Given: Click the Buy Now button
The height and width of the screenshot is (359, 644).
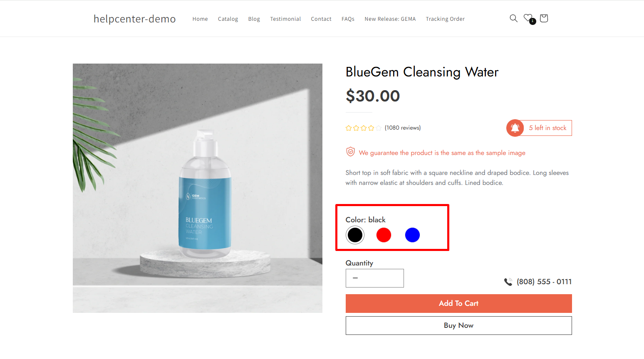Looking at the screenshot, I should point(458,326).
